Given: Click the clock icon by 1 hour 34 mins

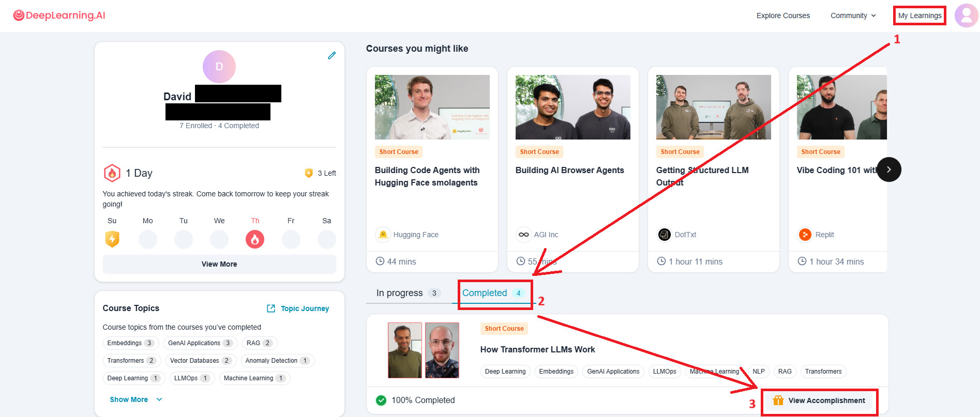Looking at the screenshot, I should (802, 261).
